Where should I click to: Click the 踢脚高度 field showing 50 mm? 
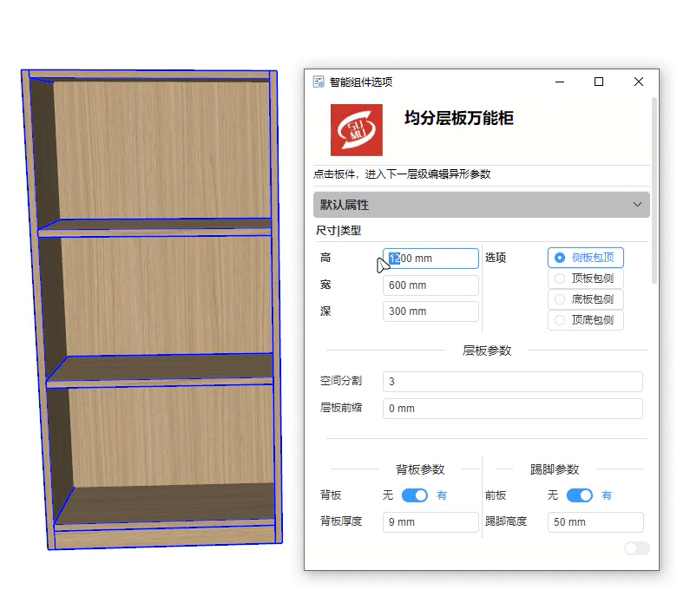coord(595,522)
